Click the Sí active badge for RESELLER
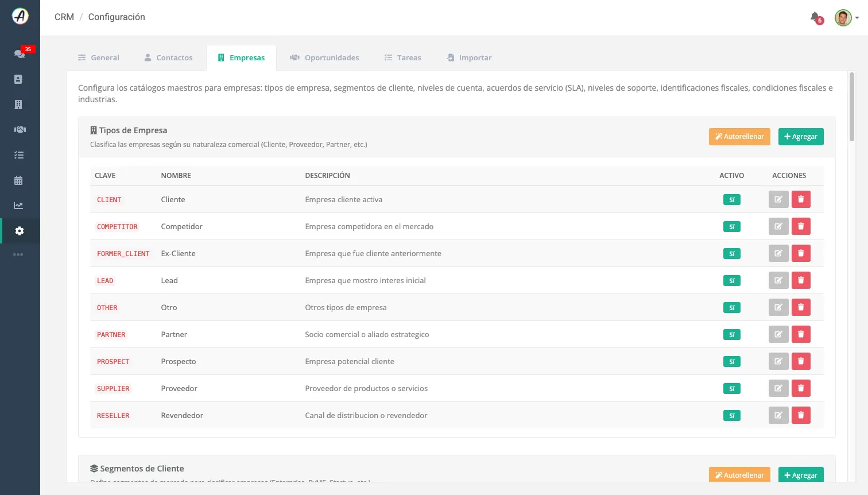 (732, 416)
